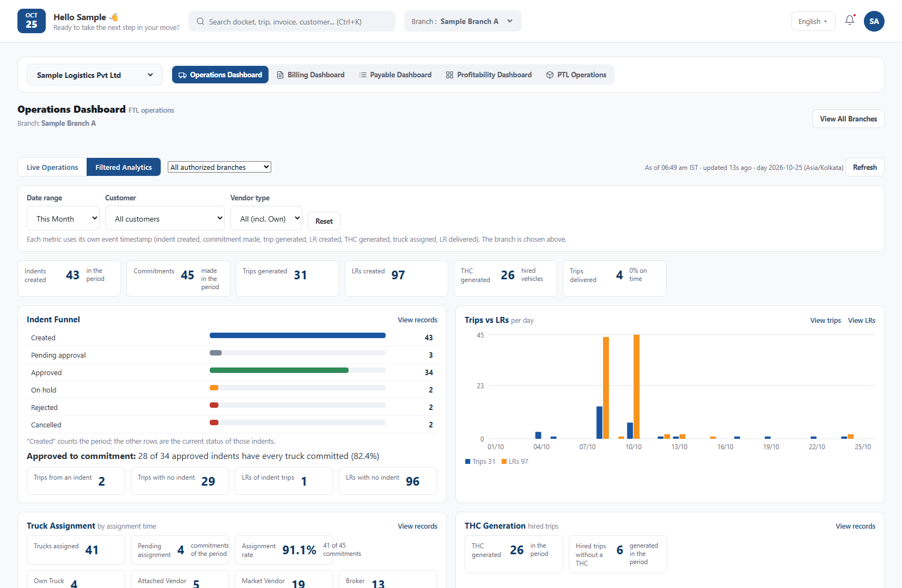This screenshot has width=902, height=588.
Task: Open the English language dropdown
Action: pyautogui.click(x=813, y=21)
